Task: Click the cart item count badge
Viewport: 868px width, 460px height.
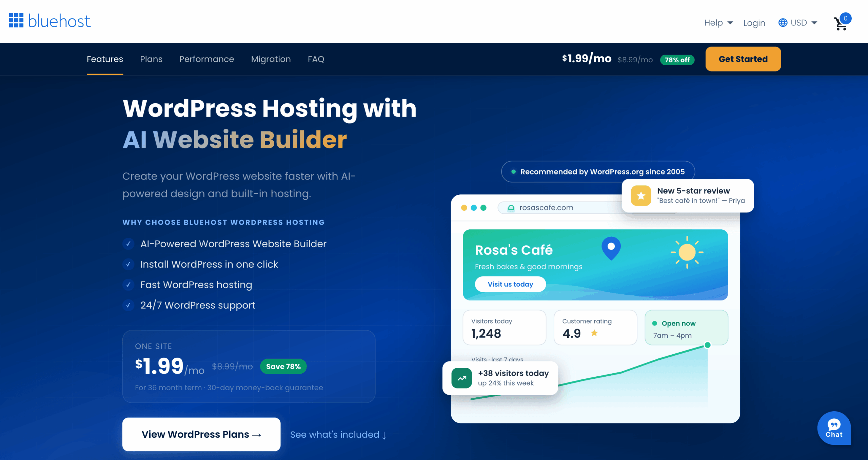Action: coord(845,18)
